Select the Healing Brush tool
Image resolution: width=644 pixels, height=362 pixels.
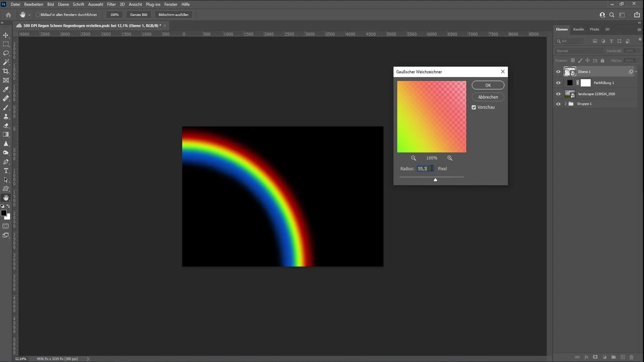[6, 98]
